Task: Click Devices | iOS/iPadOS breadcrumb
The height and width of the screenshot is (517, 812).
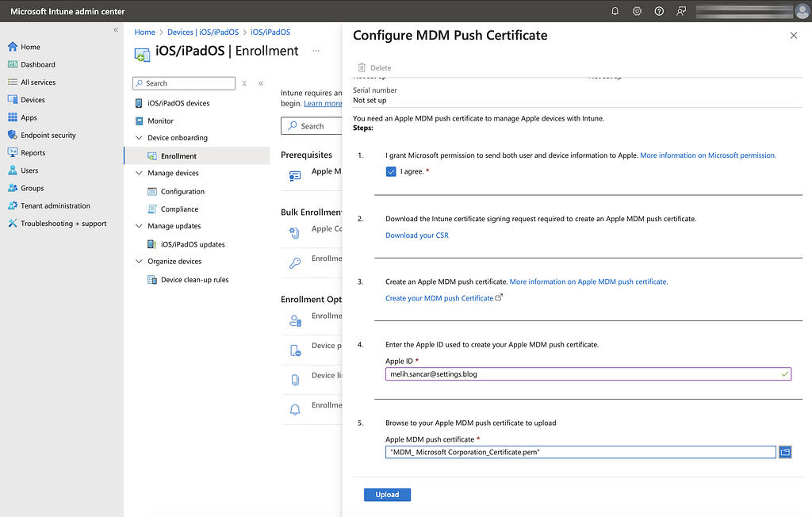Action: 203,33
